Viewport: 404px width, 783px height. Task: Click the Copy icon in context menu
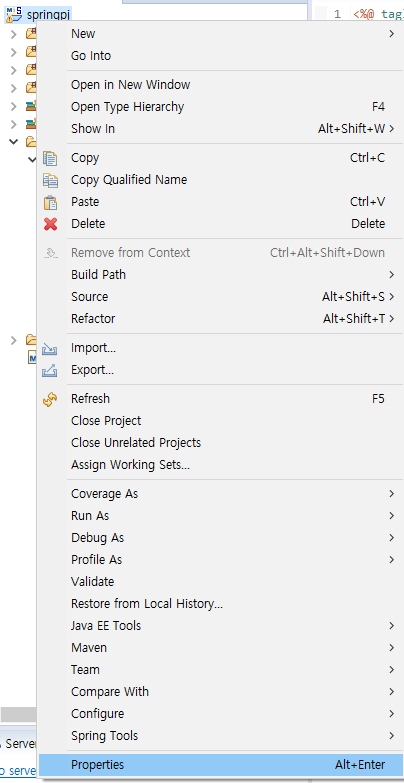pyautogui.click(x=50, y=158)
